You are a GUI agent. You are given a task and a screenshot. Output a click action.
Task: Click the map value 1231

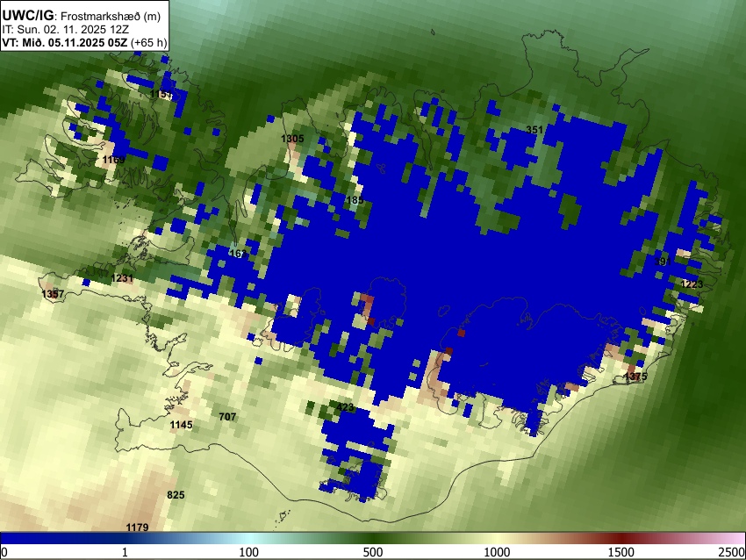[122, 278]
